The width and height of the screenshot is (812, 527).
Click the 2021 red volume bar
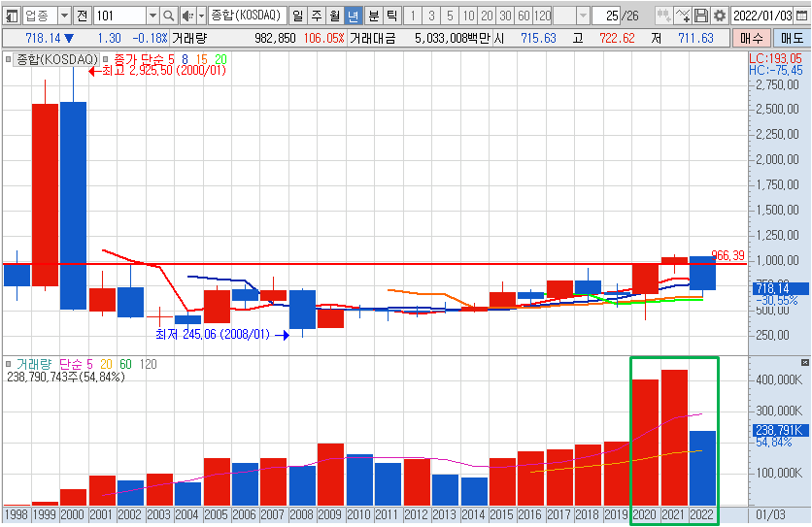674,435
